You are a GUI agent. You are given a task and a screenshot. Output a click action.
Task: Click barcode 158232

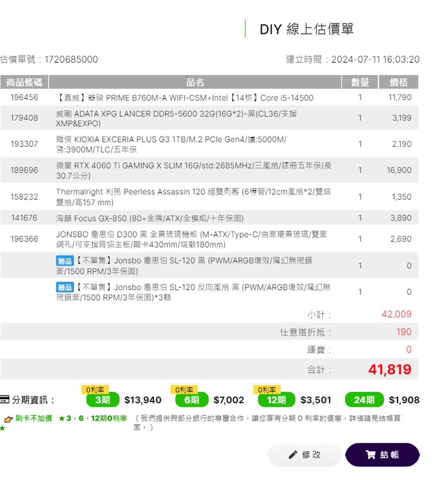point(24,197)
